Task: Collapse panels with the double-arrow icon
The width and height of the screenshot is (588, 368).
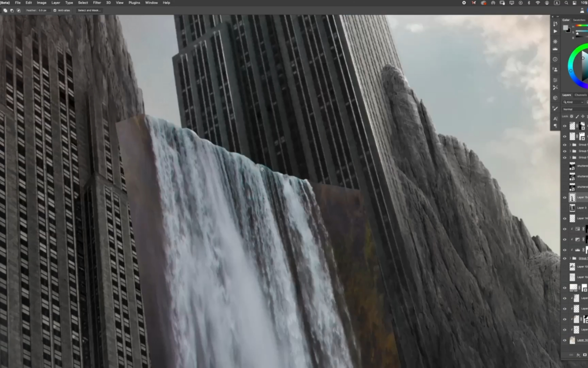Action: pyautogui.click(x=557, y=17)
